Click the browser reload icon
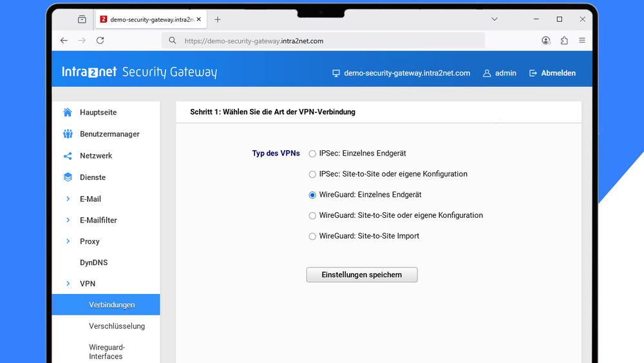The width and height of the screenshot is (644, 363). (x=100, y=41)
